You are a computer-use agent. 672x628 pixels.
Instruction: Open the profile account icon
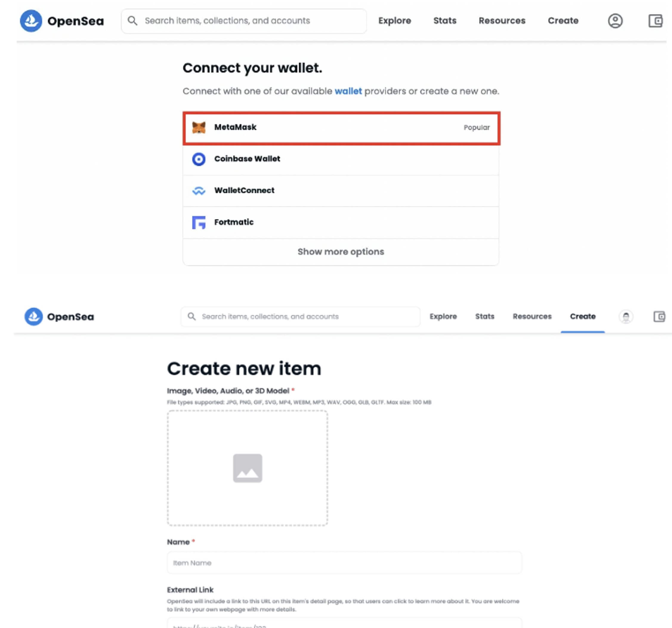point(616,21)
